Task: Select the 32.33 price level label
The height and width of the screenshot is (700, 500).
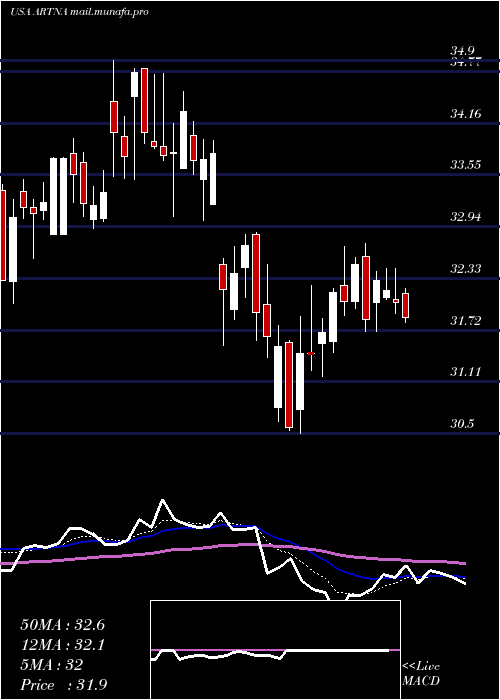Action: (465, 269)
